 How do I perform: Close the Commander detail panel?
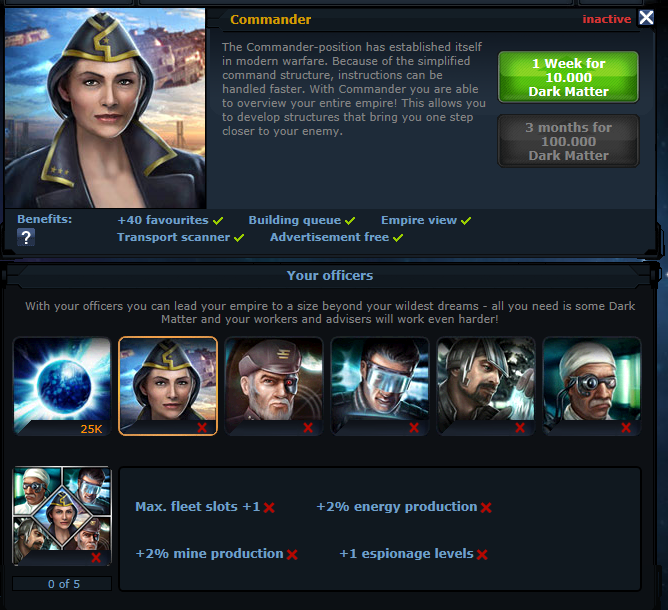pyautogui.click(x=646, y=18)
